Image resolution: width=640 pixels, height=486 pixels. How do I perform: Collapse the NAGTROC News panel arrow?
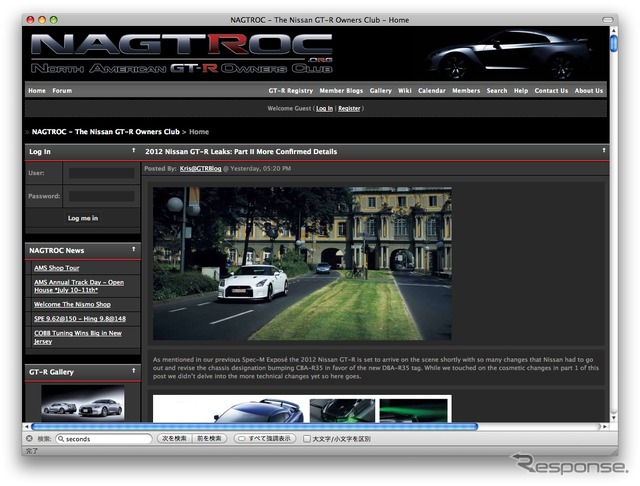(133, 249)
